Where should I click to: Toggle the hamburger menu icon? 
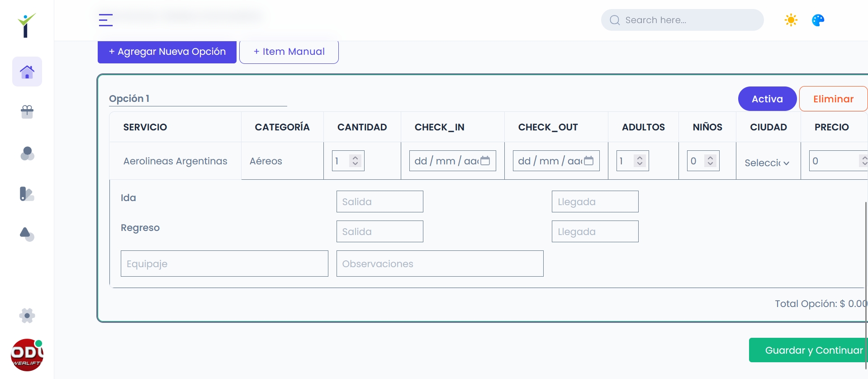(106, 20)
